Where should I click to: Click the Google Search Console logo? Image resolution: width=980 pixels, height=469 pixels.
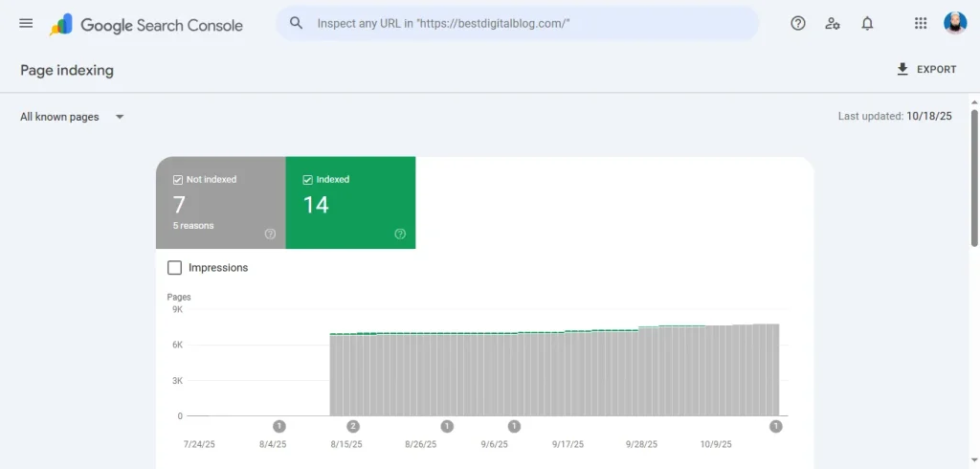coord(146,25)
